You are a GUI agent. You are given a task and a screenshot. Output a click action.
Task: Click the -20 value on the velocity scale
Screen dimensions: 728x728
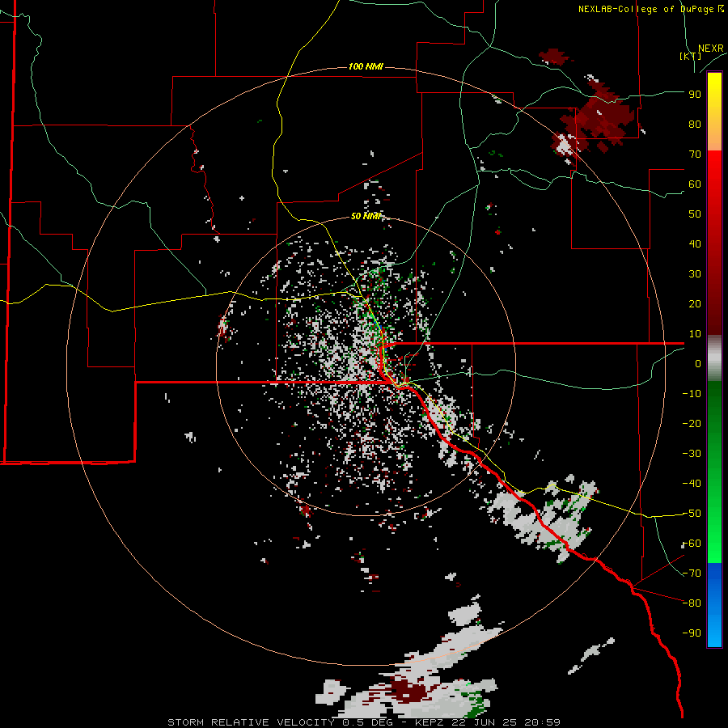coord(692,423)
